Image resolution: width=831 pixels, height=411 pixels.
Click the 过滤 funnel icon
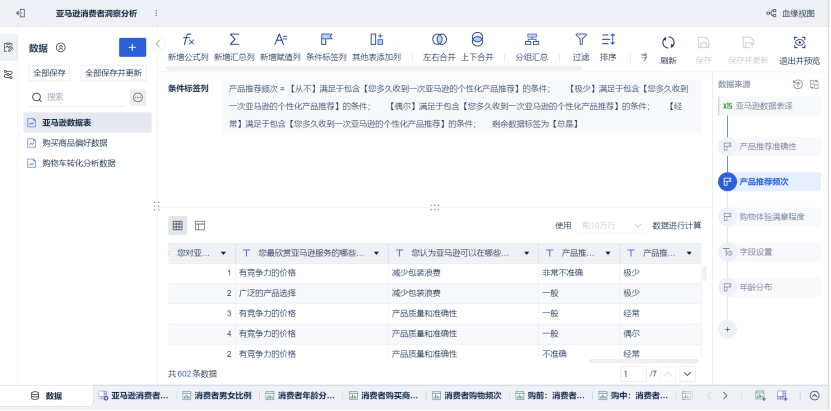point(581,40)
